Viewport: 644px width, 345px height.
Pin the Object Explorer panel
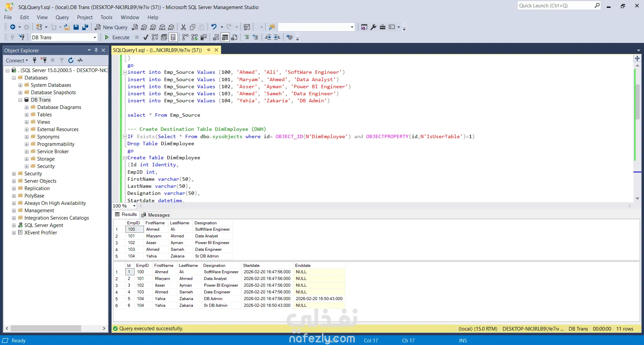pyautogui.click(x=96, y=50)
